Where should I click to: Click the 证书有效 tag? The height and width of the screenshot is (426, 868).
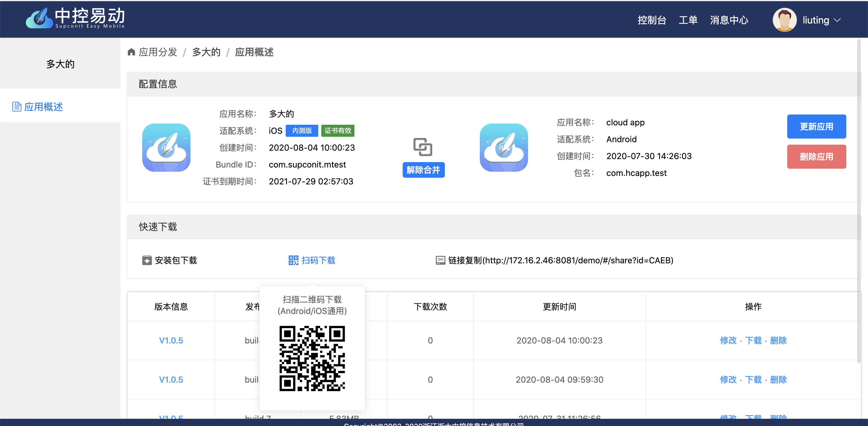tap(338, 131)
